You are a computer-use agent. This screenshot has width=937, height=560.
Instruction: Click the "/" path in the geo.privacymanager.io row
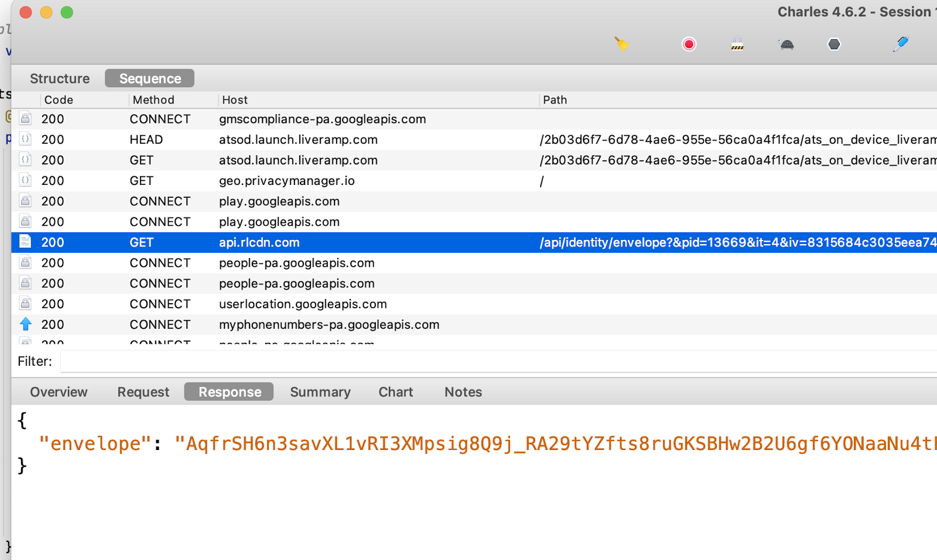542,181
